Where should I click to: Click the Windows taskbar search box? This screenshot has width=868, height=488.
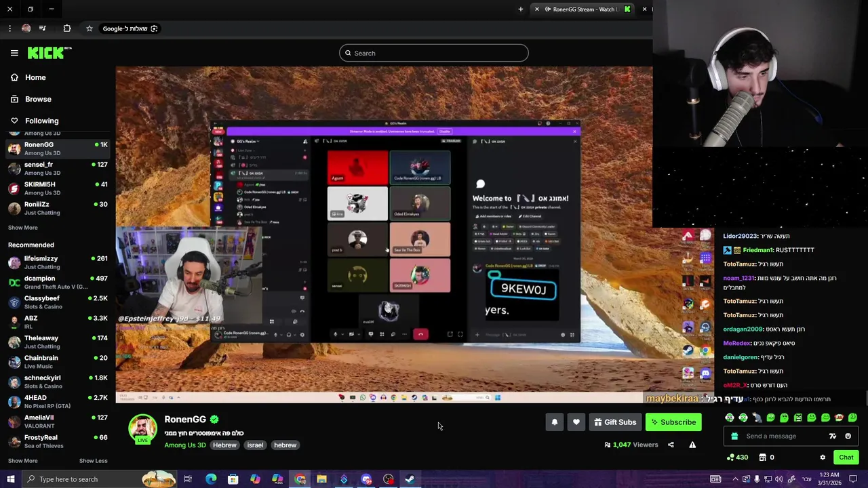pos(99,479)
